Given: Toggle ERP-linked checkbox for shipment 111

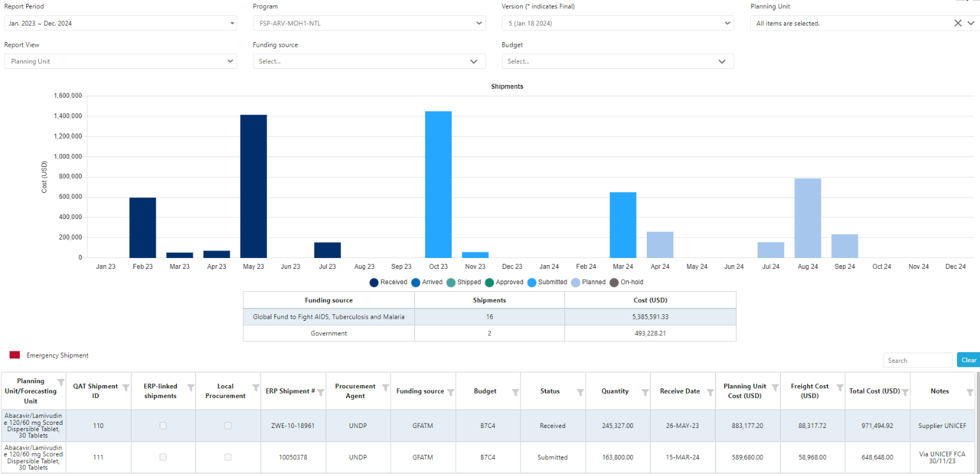Looking at the screenshot, I should [163, 457].
